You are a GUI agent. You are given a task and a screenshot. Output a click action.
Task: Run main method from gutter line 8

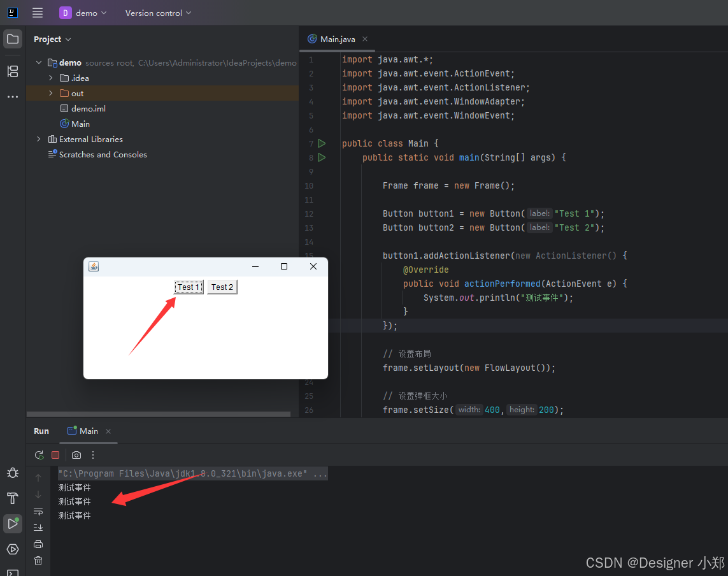[x=321, y=157]
